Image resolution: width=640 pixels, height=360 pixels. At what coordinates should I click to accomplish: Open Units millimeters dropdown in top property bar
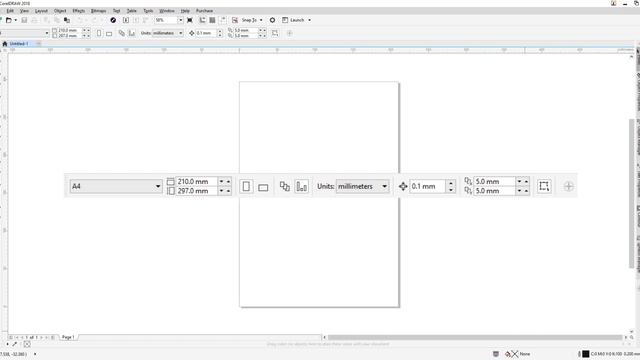(x=181, y=33)
